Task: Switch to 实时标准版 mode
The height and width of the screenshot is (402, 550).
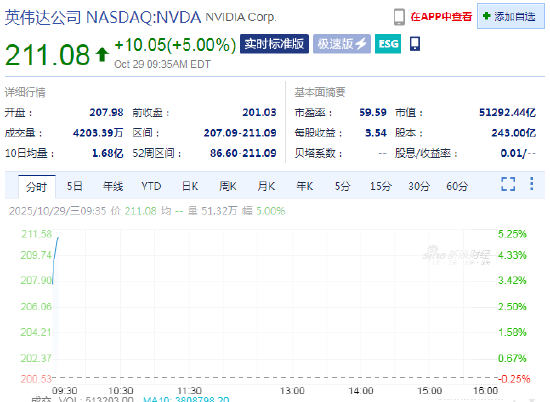Action: click(274, 44)
